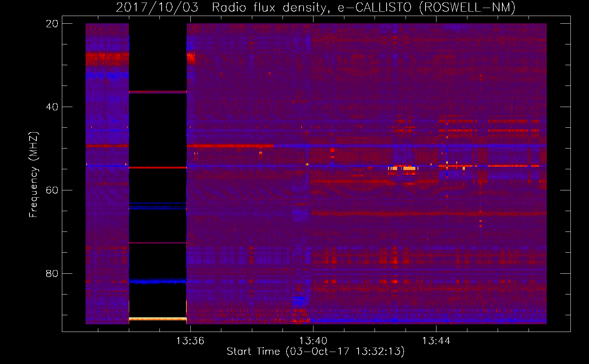Image resolution: width=589 pixels, height=364 pixels.
Task: Click the bright yellow burst near 55 MHz
Action: click(409, 168)
